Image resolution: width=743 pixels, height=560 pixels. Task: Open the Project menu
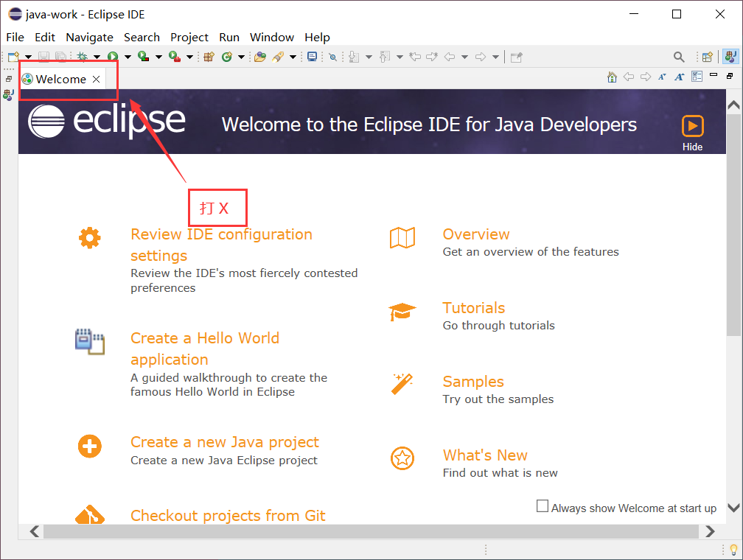[189, 37]
